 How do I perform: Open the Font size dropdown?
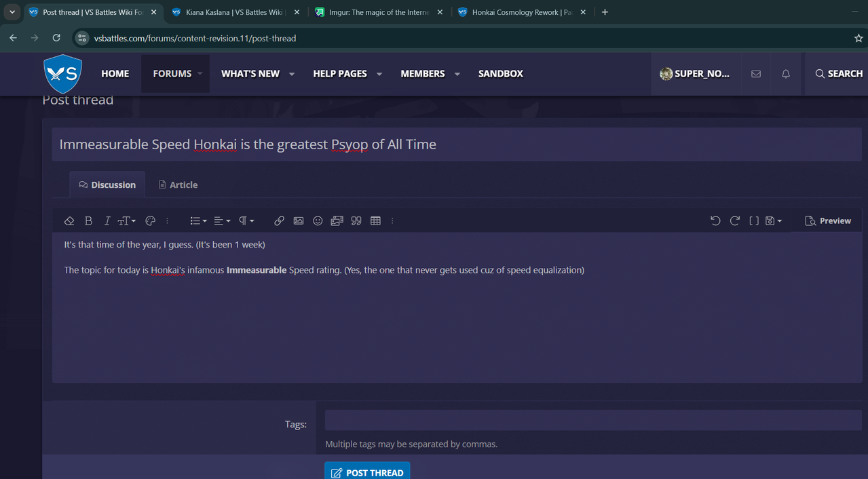click(x=127, y=221)
